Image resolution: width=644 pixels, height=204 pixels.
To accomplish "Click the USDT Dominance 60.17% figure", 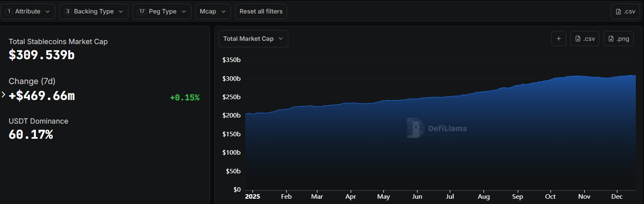I will (x=31, y=135).
